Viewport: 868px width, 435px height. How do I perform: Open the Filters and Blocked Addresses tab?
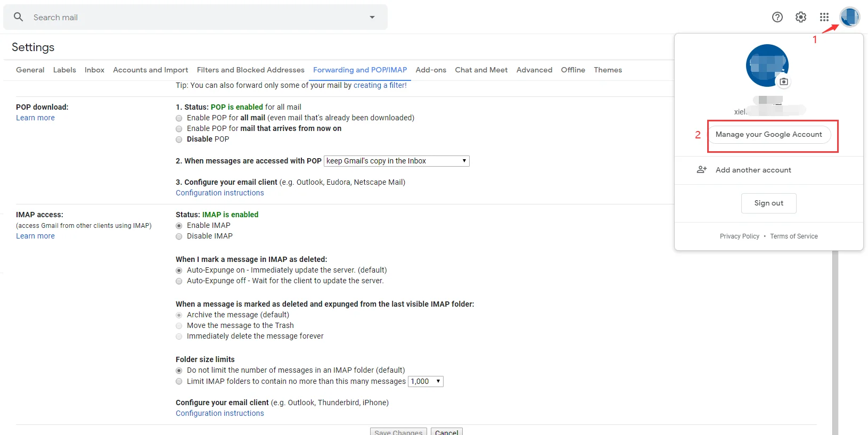(250, 70)
